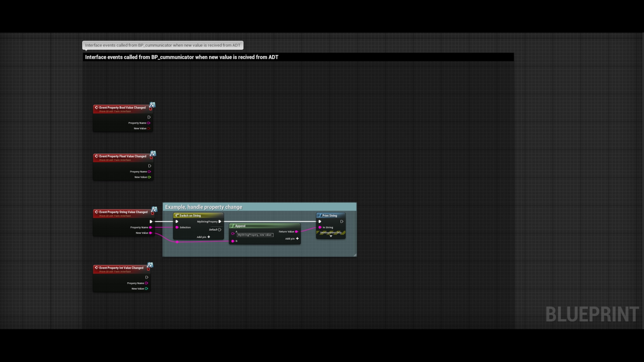Click the interface gear icon on Int event node
The width and height of the screenshot is (644, 362).
pos(150,265)
